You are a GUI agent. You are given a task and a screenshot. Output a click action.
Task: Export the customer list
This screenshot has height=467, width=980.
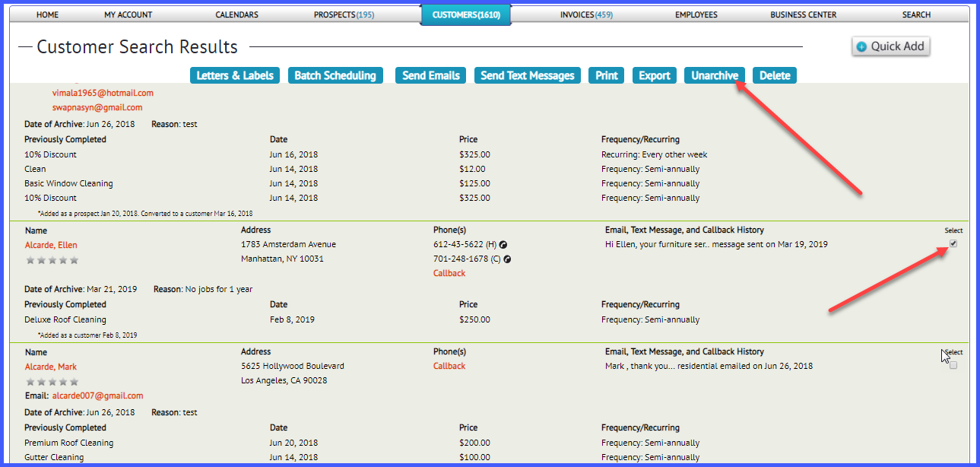click(x=655, y=75)
